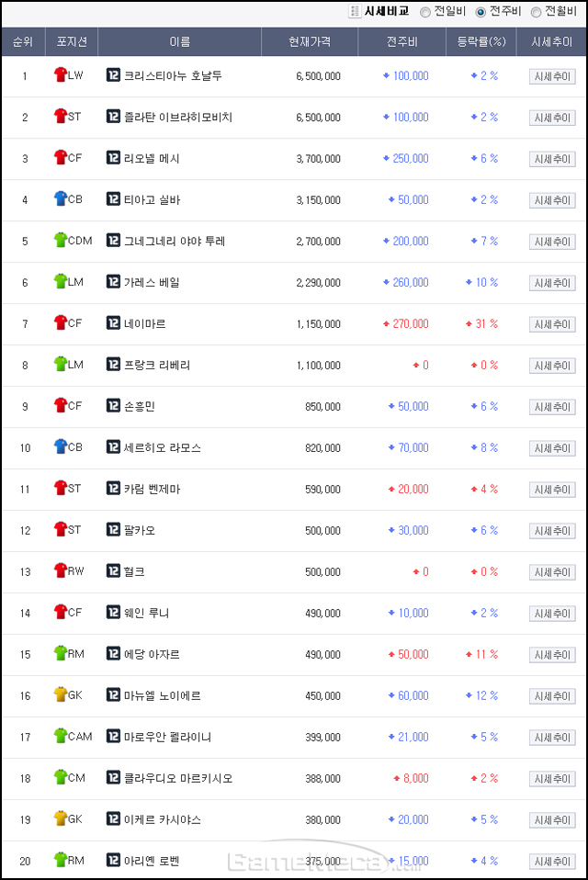Image resolution: width=588 pixels, height=880 pixels.
Task: Select the 전주비 radio button
Action: point(481,12)
